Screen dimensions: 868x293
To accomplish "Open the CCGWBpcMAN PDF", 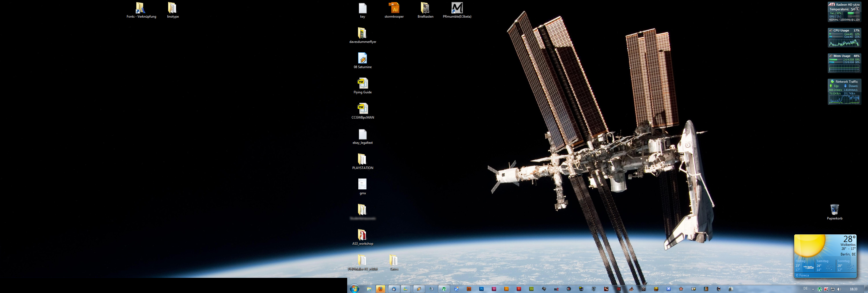I will click(x=363, y=111).
